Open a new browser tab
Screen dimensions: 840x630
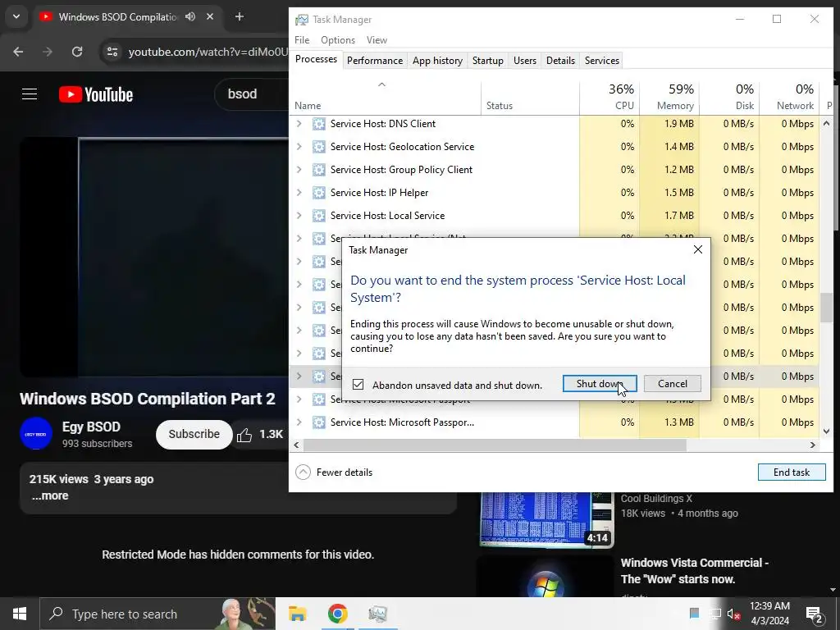(240, 16)
